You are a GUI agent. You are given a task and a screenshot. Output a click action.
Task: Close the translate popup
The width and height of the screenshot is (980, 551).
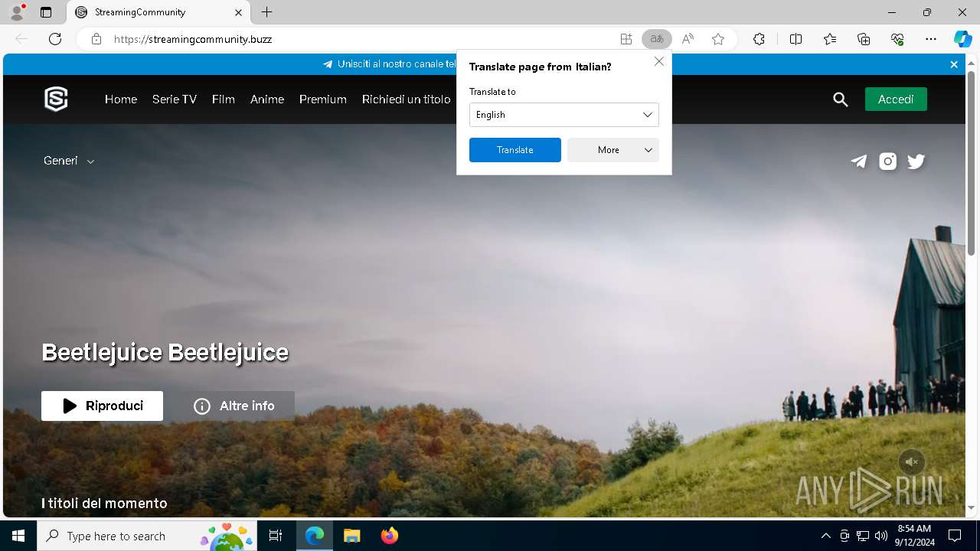(659, 61)
